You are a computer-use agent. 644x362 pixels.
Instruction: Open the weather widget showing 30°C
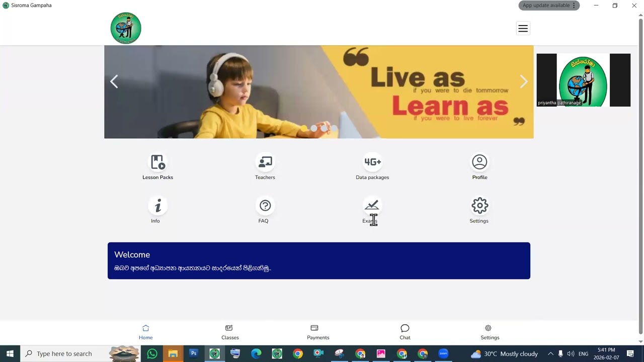tap(504, 353)
